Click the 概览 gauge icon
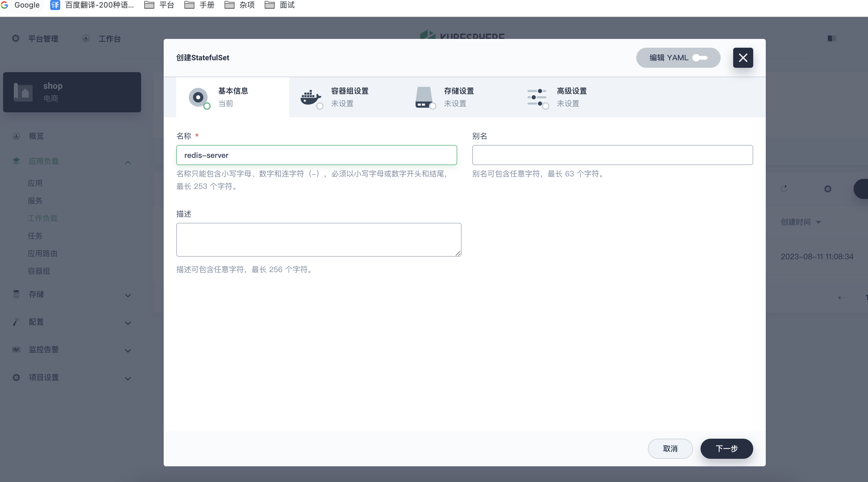 [16, 136]
